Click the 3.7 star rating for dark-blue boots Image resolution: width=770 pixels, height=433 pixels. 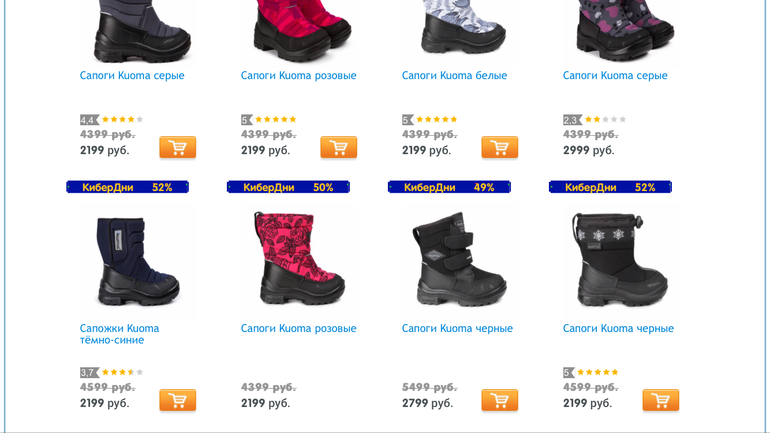pos(112,372)
